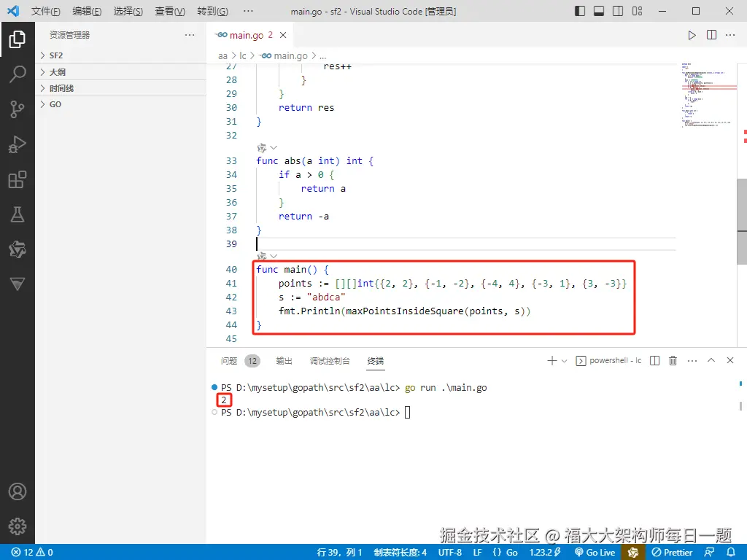Screen dimensions: 747x560
Task: Open the Search view icon
Action: click(x=18, y=74)
